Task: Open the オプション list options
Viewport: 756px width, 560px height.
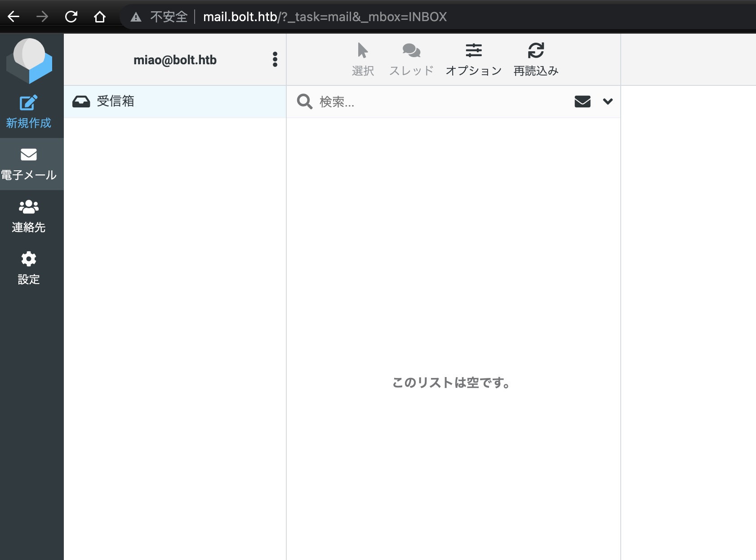Action: point(474,59)
